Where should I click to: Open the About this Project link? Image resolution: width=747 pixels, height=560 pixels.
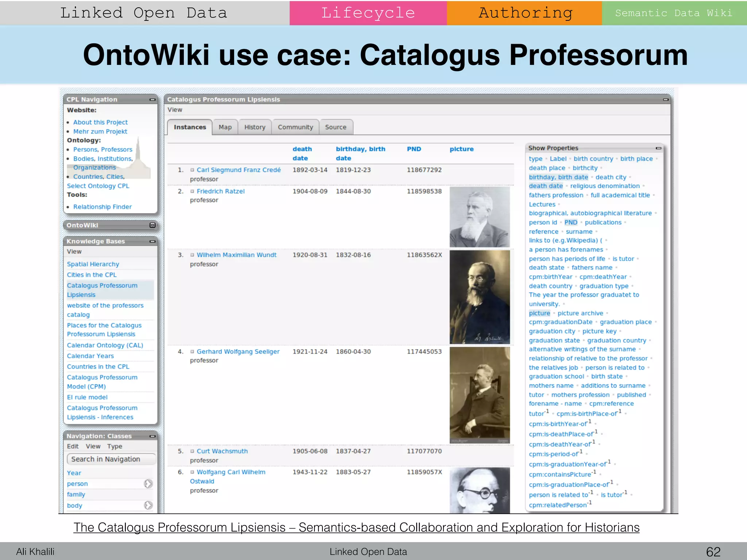click(x=100, y=122)
